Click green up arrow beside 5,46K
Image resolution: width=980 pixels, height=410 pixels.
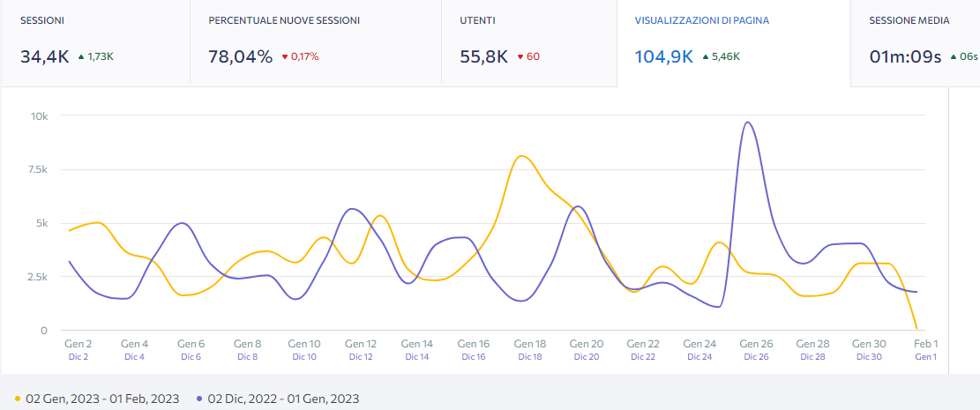point(705,57)
